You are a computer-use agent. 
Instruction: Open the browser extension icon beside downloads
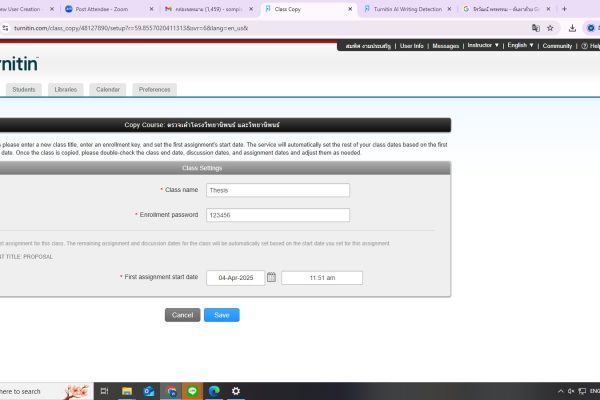pos(591,28)
